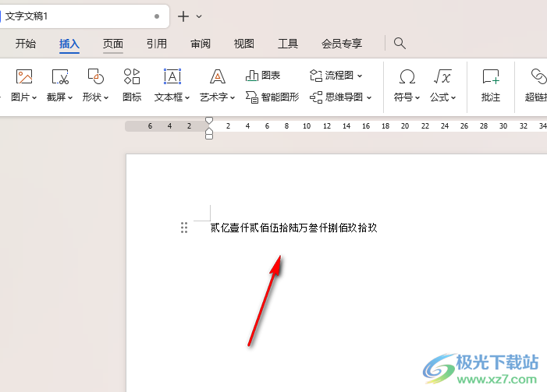Screen dimensions: 547x392
Task: Click the 公式 formula icon
Action: (x=442, y=76)
